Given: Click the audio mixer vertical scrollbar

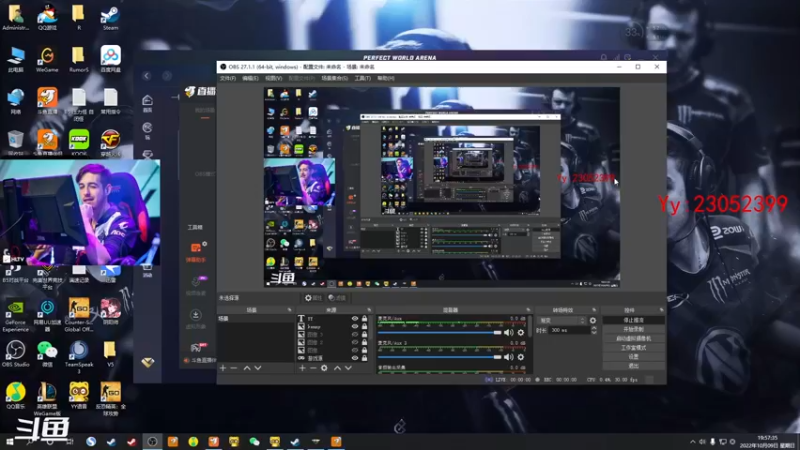Looking at the screenshot, I should [x=530, y=329].
